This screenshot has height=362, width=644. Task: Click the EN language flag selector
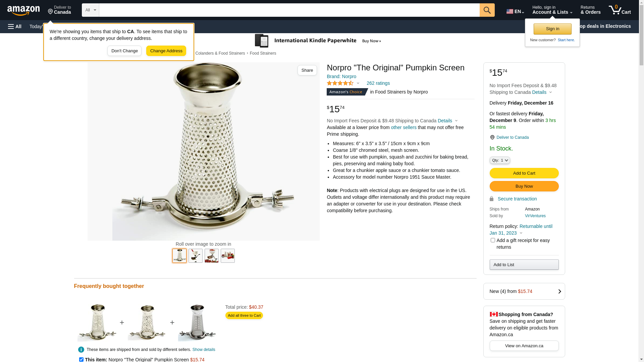[515, 11]
